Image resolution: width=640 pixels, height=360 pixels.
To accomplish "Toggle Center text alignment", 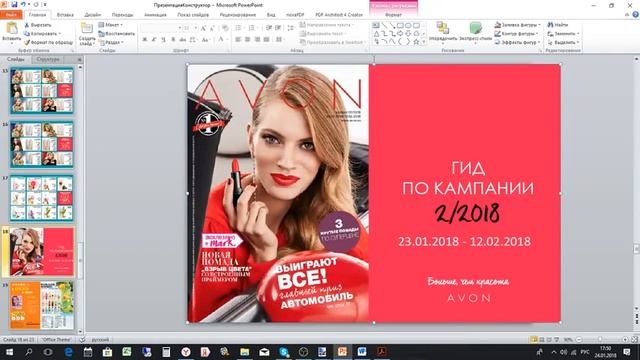I will [247, 40].
